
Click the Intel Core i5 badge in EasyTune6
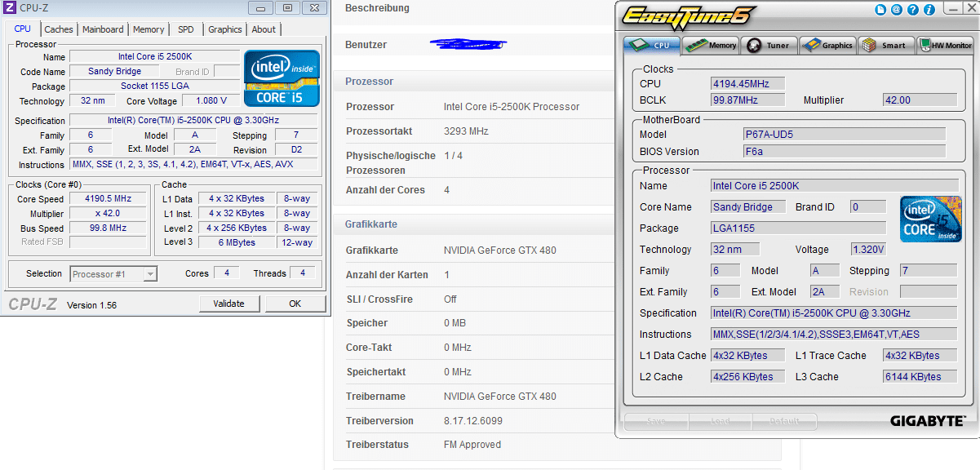coord(931,219)
